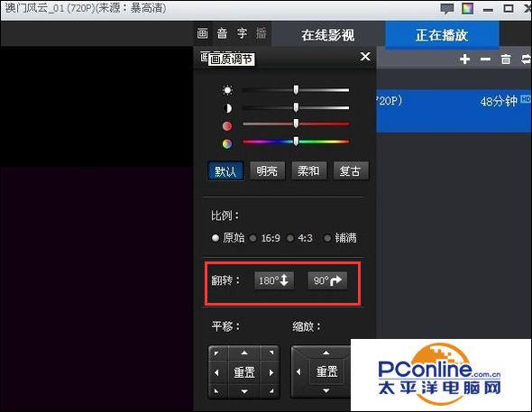Add a file with the playlist plus icon
This screenshot has width=532, height=412.
pos(464,59)
